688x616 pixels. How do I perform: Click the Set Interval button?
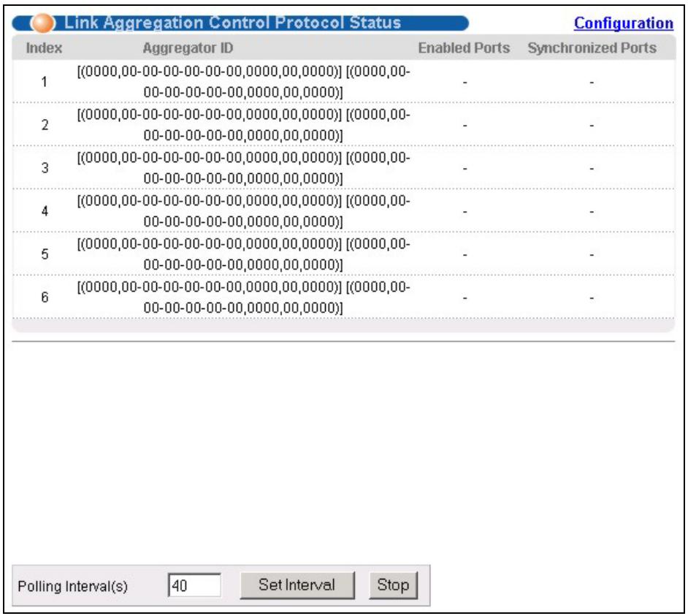pos(297,585)
